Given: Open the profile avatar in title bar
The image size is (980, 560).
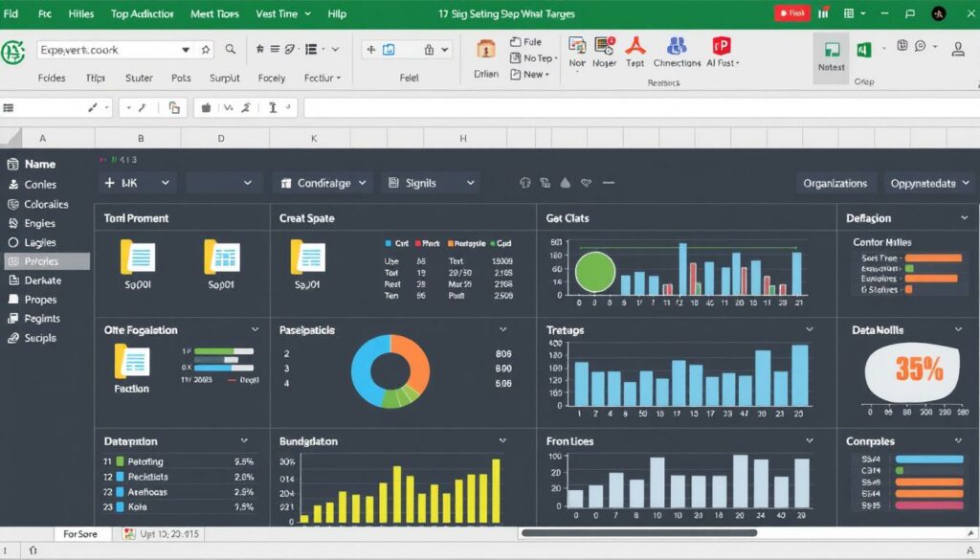Looking at the screenshot, I should tap(939, 13).
